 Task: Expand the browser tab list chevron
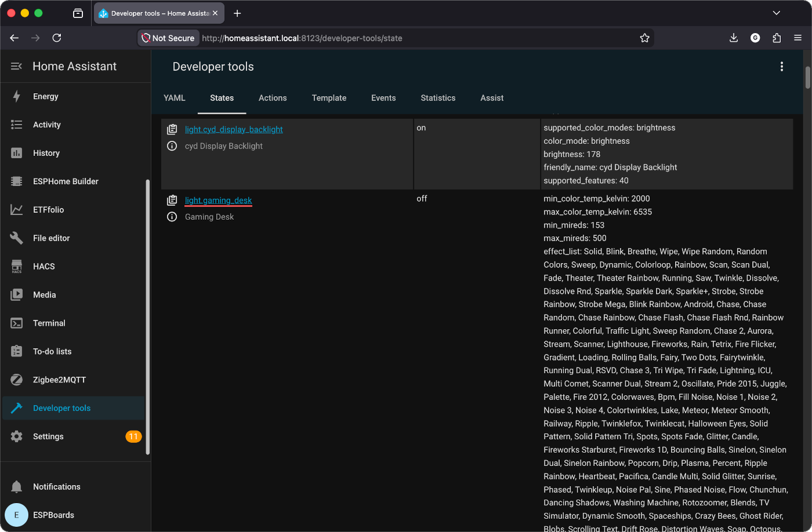777,13
